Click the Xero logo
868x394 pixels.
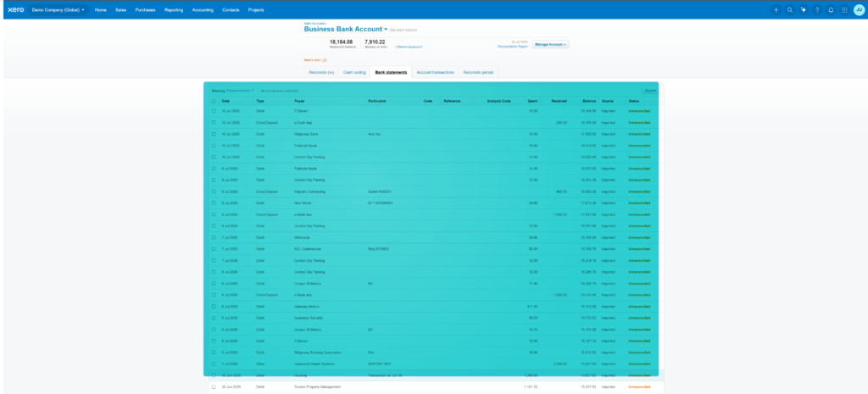click(x=15, y=9)
